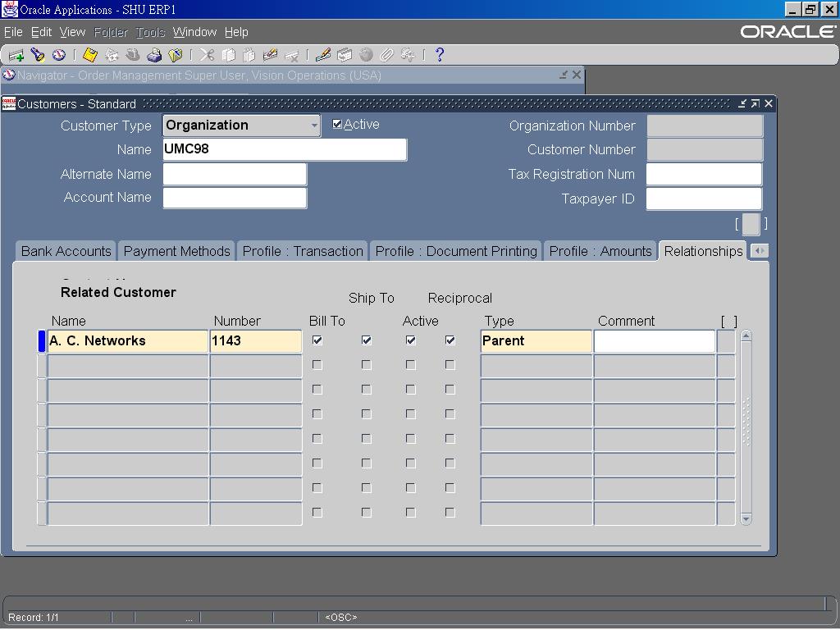The width and height of the screenshot is (840, 630).
Task: Toggle the customer Active checkbox
Action: point(337,125)
